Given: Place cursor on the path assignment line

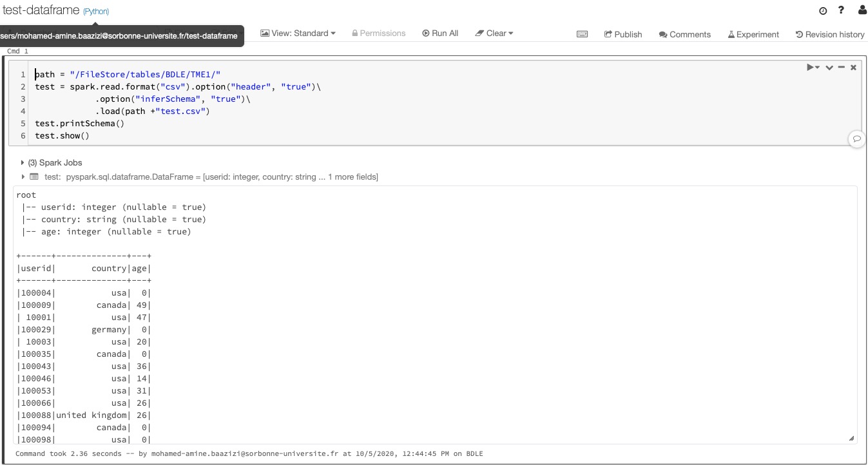Looking at the screenshot, I should [x=128, y=75].
